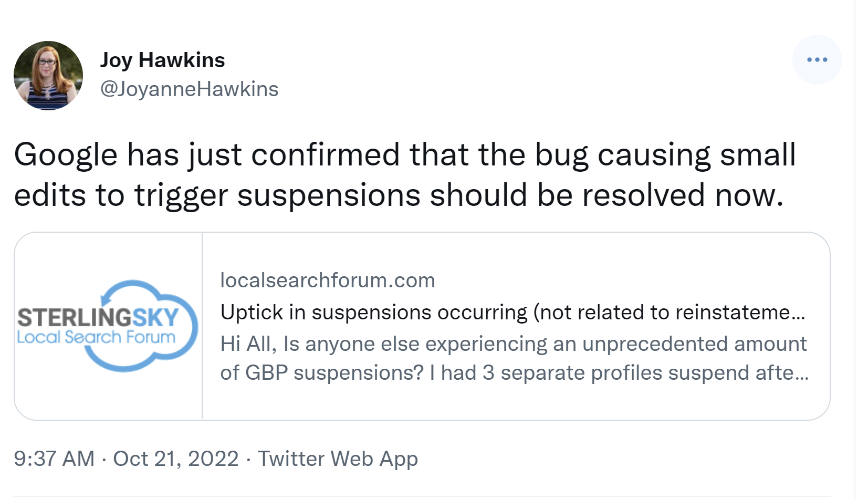Open the localsearchforum.com domain link
Viewport: 868px width, 499px height.
click(327, 280)
